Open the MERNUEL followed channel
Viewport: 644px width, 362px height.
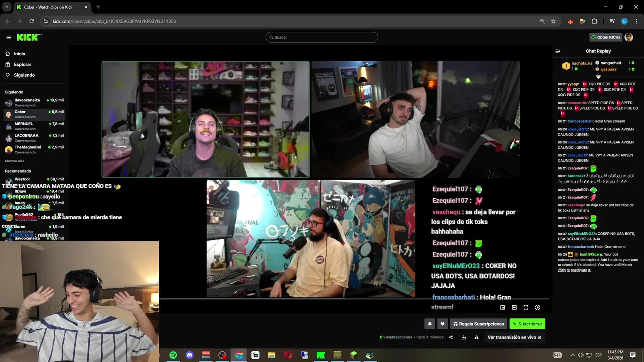[x=34, y=126]
